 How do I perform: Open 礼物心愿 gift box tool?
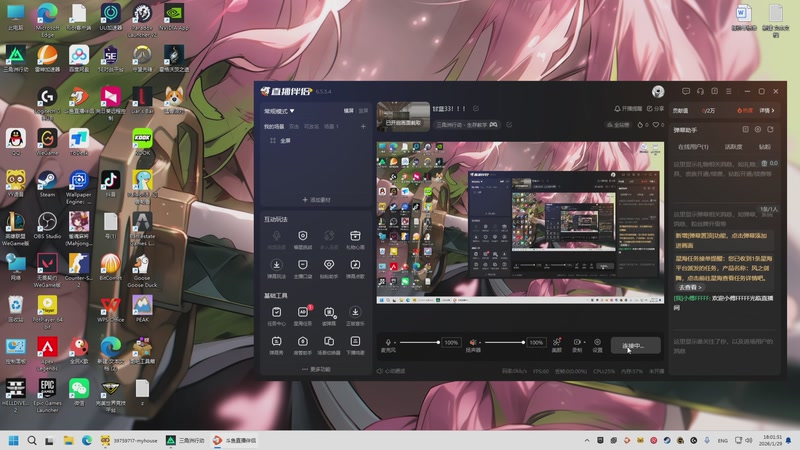[355, 236]
